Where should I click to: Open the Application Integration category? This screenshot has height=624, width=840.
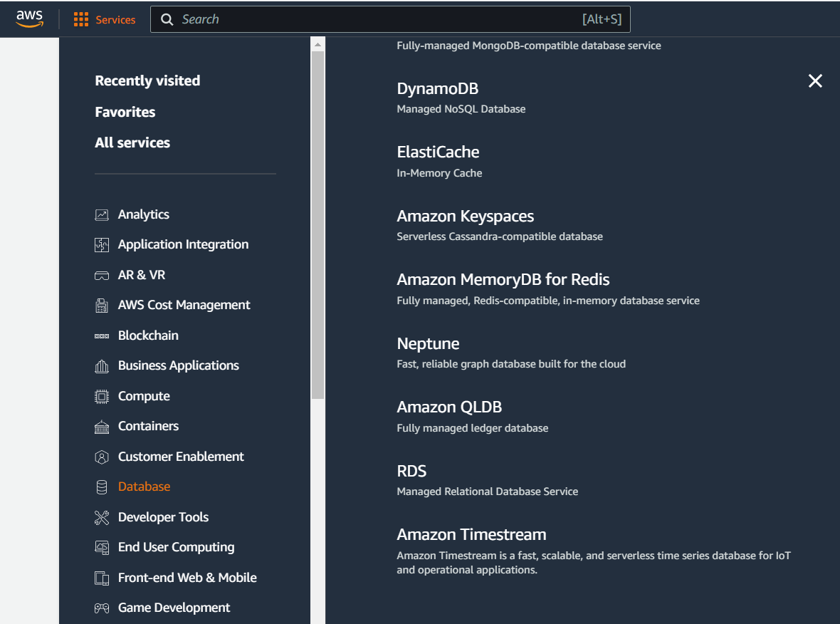click(x=183, y=244)
